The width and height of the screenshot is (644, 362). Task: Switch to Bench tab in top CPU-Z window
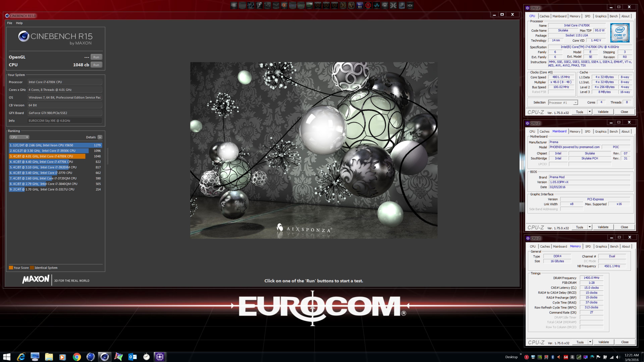click(x=613, y=16)
